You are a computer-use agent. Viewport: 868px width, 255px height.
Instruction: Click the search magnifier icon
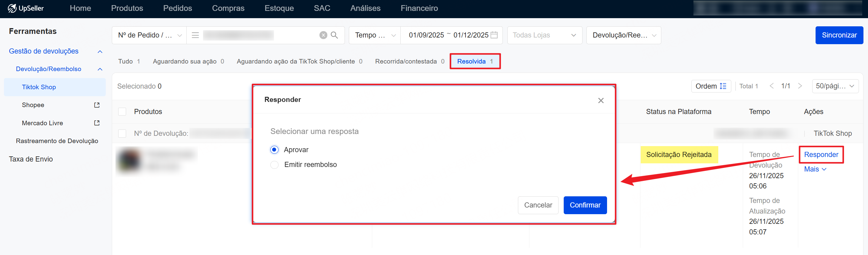(334, 35)
